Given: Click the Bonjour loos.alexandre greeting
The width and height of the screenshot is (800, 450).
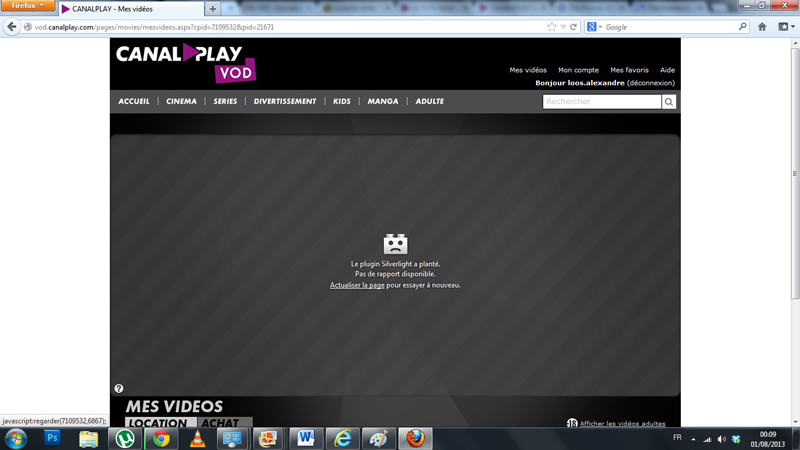Looking at the screenshot, I should point(580,83).
